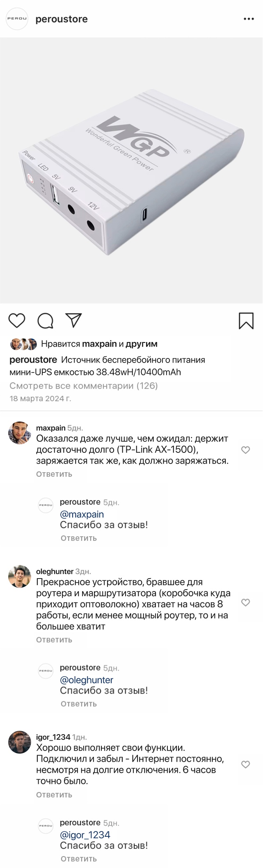Like maxpain's comment with the heart
Viewport: 263px width, 868px height.
tap(245, 450)
